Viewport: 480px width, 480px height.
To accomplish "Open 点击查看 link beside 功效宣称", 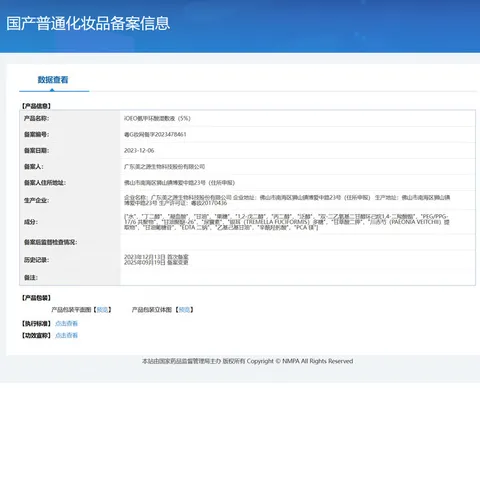I will tap(66, 335).
